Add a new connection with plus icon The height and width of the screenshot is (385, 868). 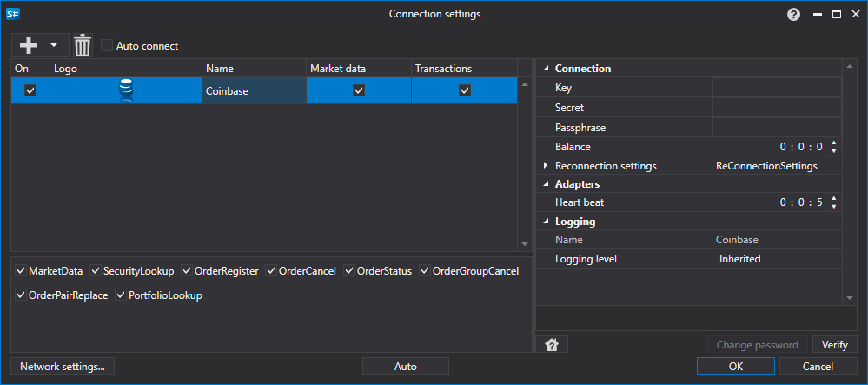tap(29, 45)
